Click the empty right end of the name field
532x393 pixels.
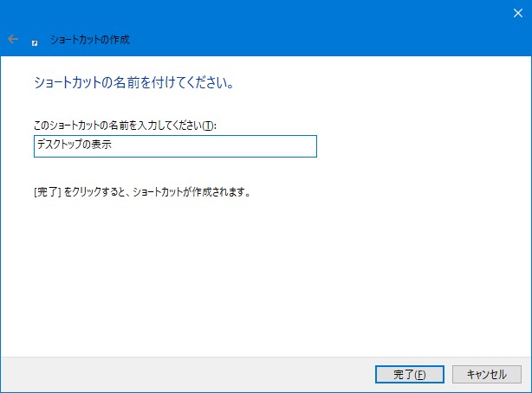[x=260, y=146]
